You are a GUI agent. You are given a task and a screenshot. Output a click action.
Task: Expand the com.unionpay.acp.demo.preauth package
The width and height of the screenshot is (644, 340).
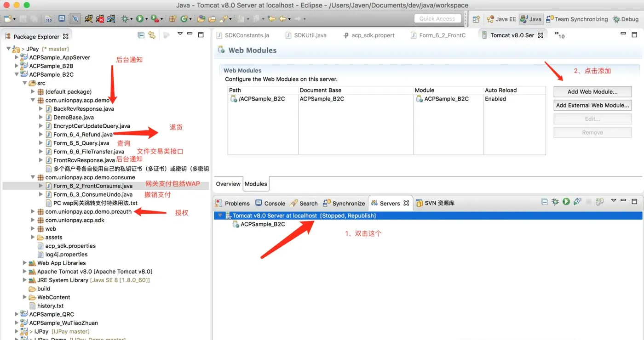(x=33, y=211)
